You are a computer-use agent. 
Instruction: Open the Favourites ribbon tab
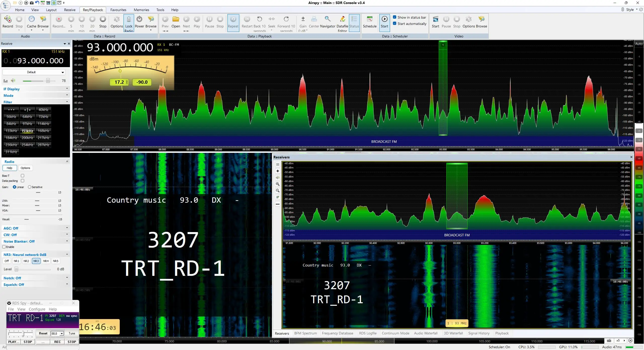tap(118, 10)
